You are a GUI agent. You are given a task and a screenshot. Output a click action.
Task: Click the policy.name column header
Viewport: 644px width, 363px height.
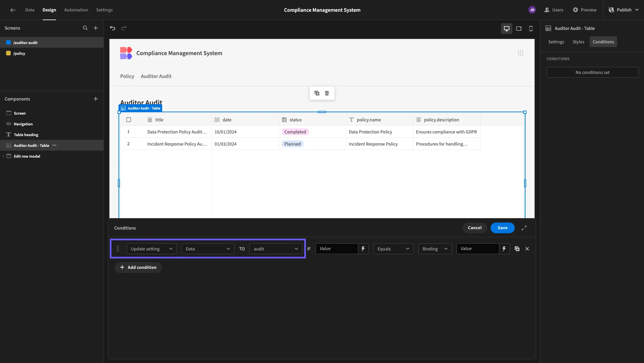(379, 120)
